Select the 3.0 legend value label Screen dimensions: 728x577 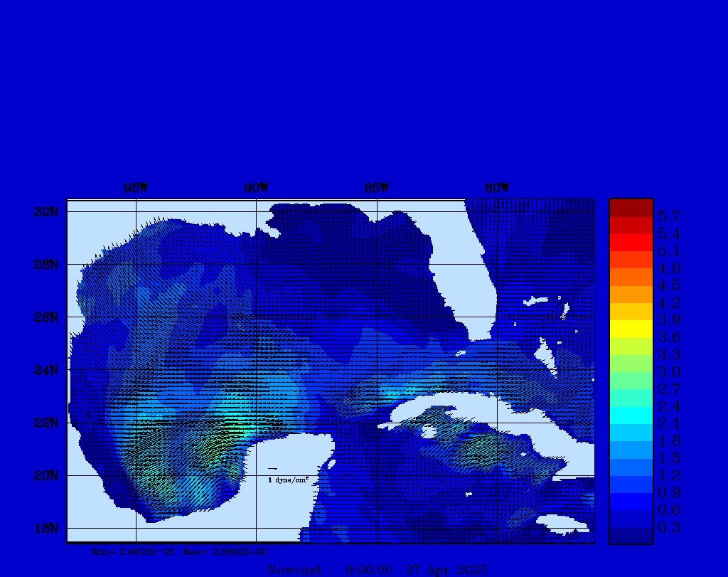(x=669, y=371)
